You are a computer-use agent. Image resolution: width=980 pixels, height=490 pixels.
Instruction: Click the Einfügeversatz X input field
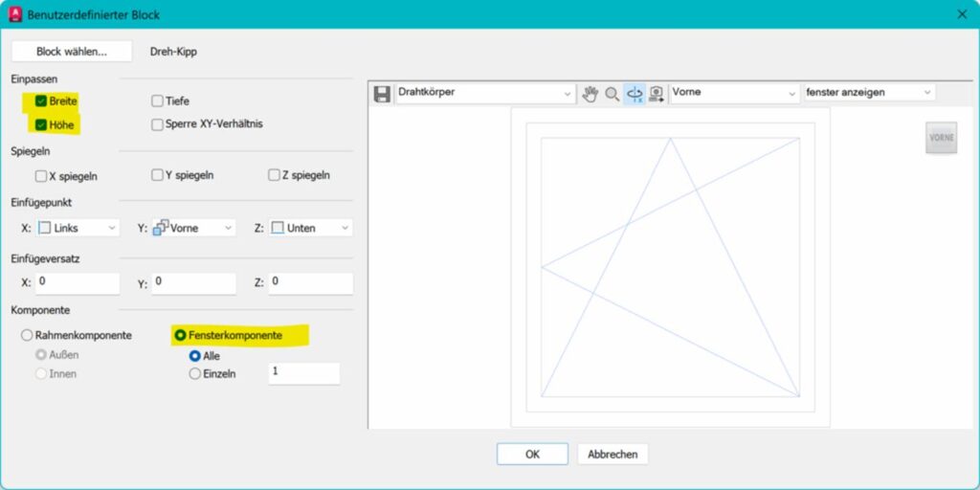(x=78, y=283)
